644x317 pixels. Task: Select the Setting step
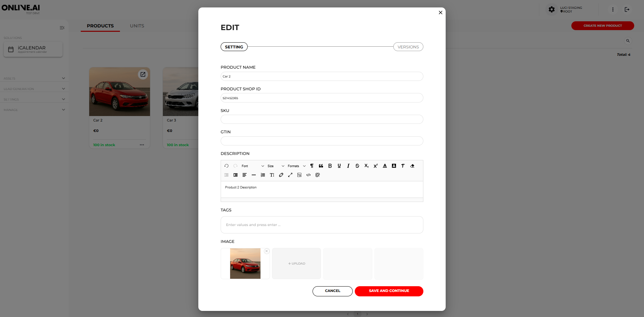coord(234,47)
